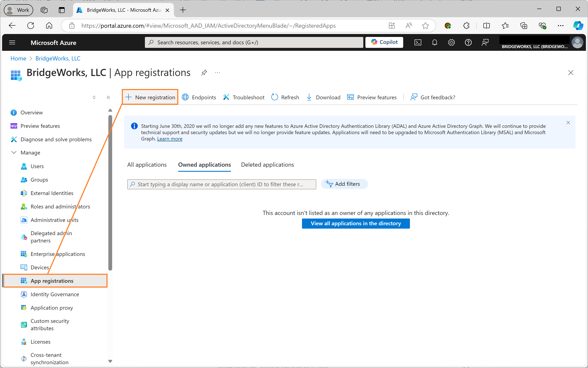Screen dimensions: 588x368
Task: Open a new browser tab
Action: (x=183, y=10)
